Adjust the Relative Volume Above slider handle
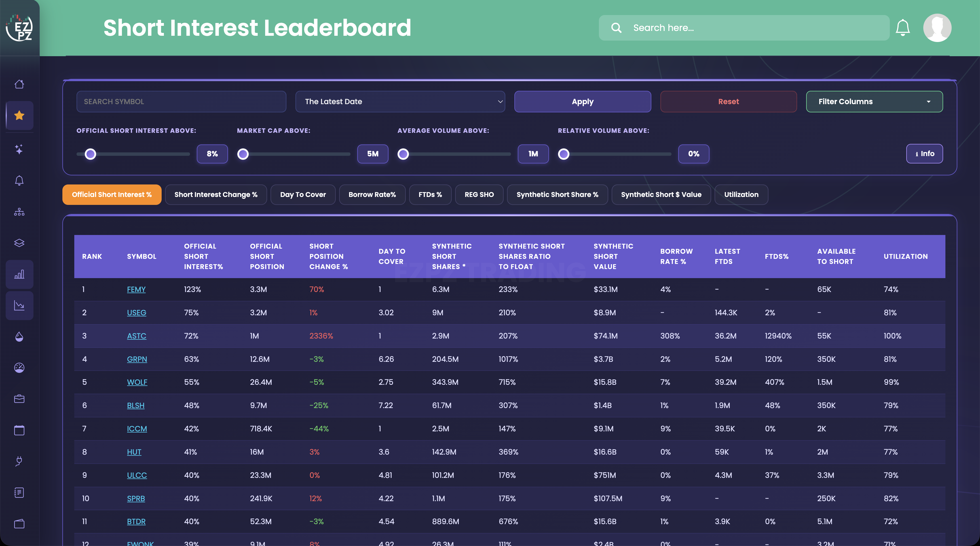The width and height of the screenshot is (980, 546). coord(564,154)
